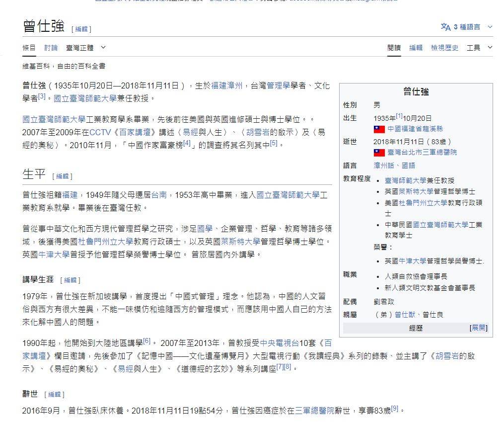This screenshot has width=504, height=424.
Task: Edit the 辭世 section
Action: click(55, 395)
